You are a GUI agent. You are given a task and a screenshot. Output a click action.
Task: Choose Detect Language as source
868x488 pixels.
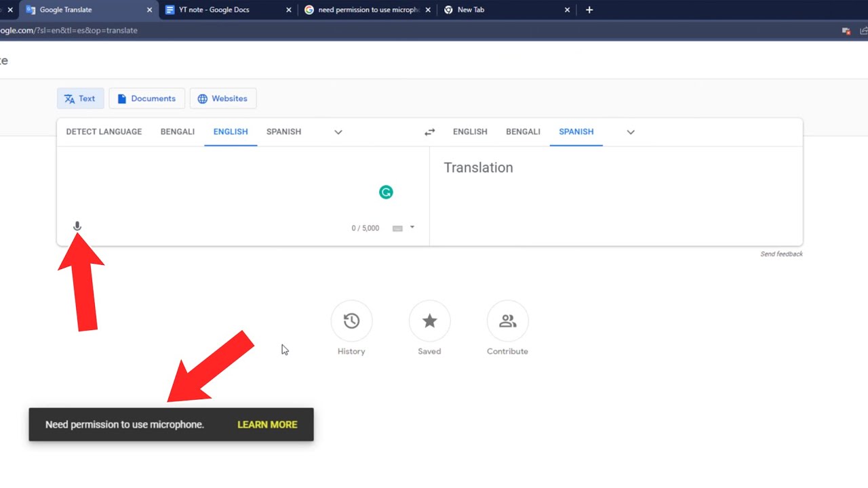tap(104, 131)
